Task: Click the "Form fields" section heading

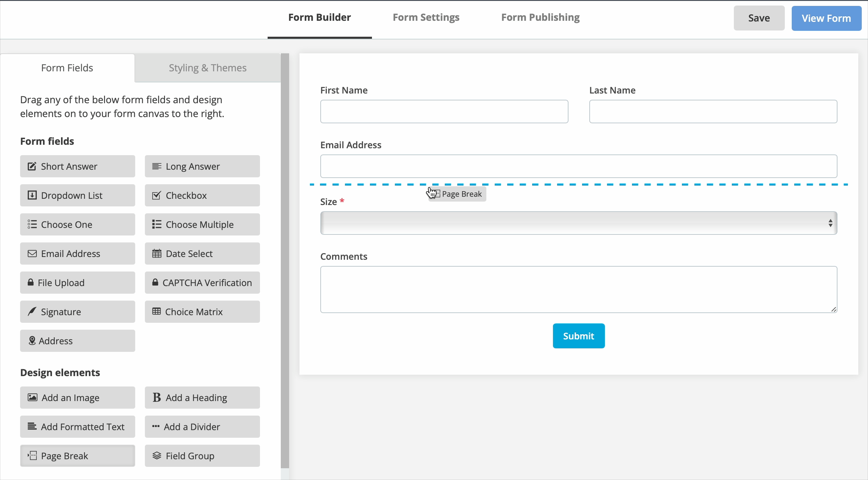Action: point(47,141)
